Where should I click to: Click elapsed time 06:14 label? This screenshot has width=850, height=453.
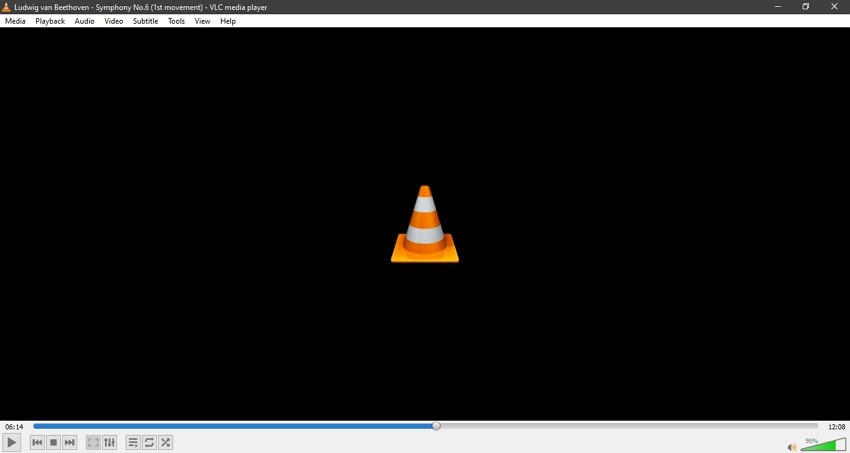coord(14,427)
